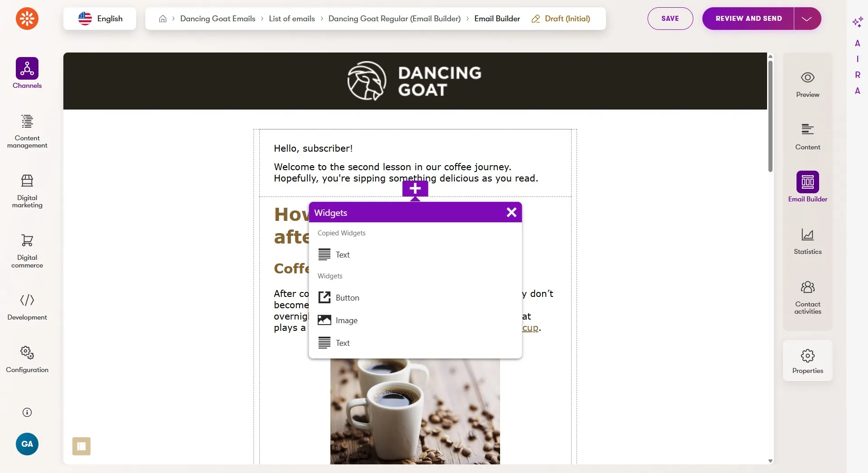Open Digital commerce in the sidebar
Viewport: 868px width, 473px height.
[27, 251]
